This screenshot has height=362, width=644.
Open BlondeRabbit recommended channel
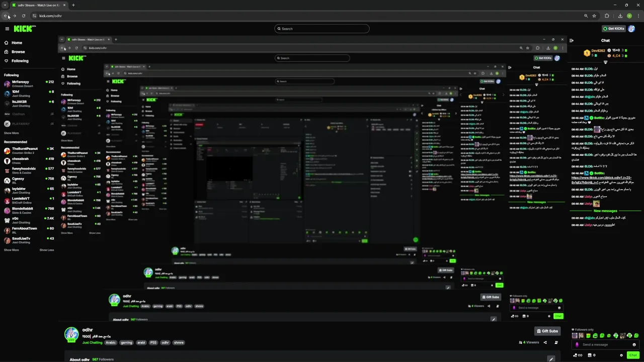click(29, 210)
